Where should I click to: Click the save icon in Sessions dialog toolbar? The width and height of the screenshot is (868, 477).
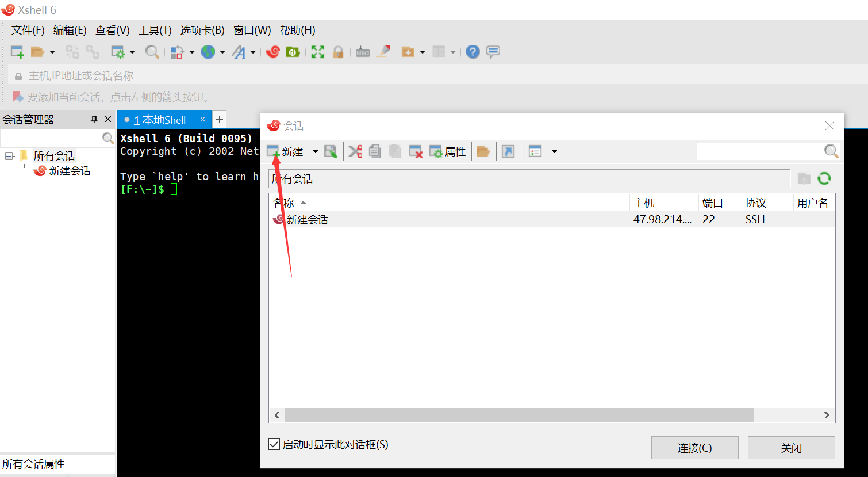[331, 151]
